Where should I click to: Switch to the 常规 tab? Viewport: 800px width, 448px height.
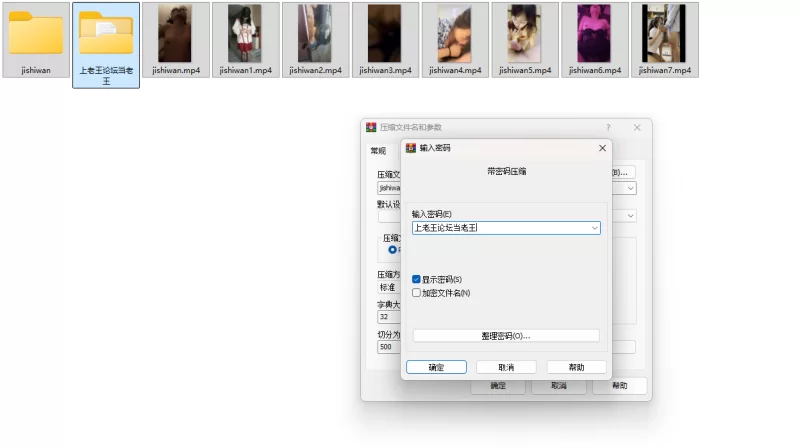(x=378, y=151)
